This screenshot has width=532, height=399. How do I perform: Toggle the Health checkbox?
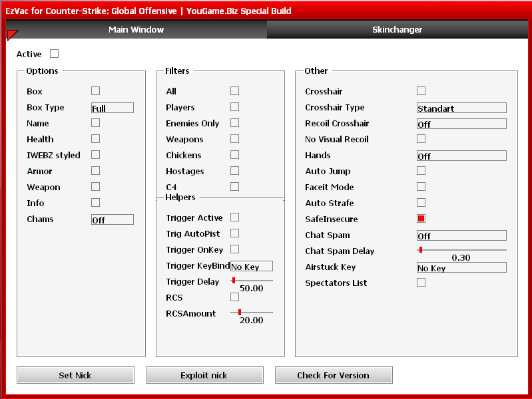click(x=96, y=138)
